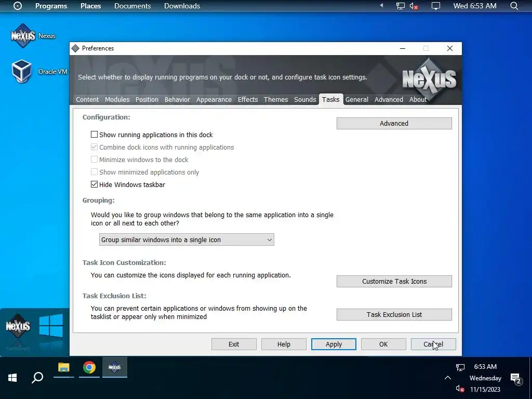Open the Windows Start button on taskbar
The image size is (532, 399).
point(12,378)
